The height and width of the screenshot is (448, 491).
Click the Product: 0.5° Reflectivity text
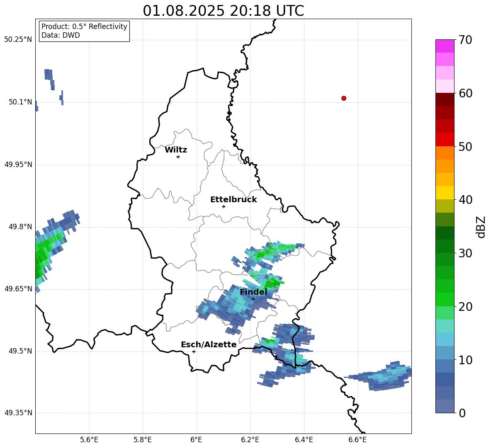(84, 26)
